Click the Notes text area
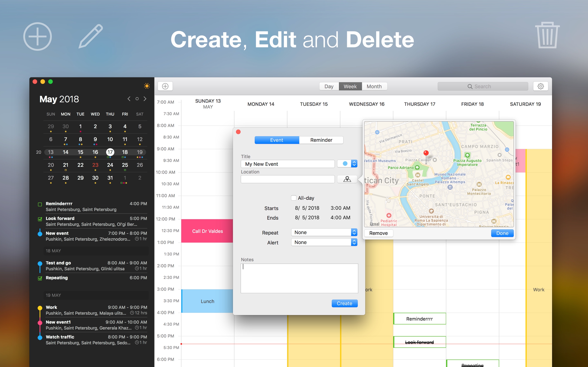This screenshot has width=588, height=367. point(299,278)
